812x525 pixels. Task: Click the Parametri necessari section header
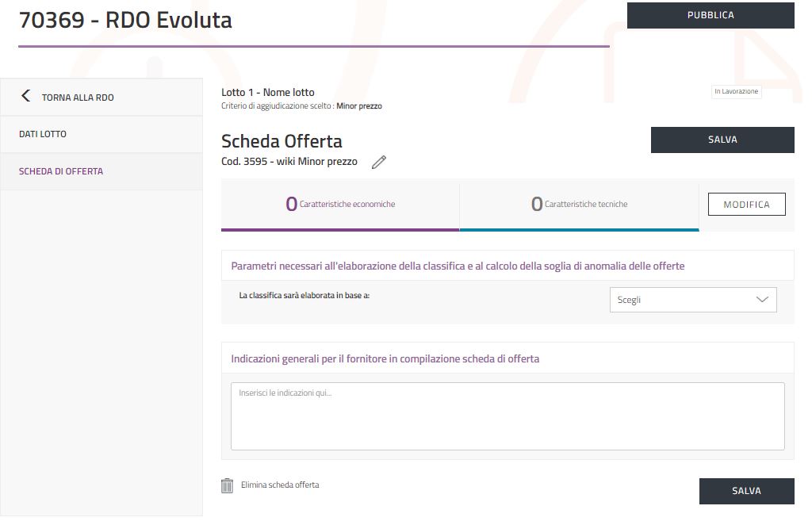coord(458,266)
